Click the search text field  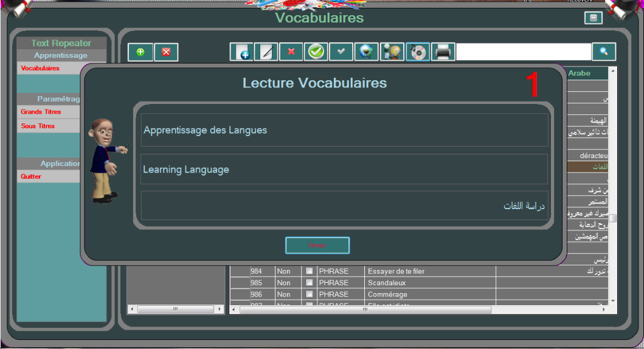tap(524, 52)
